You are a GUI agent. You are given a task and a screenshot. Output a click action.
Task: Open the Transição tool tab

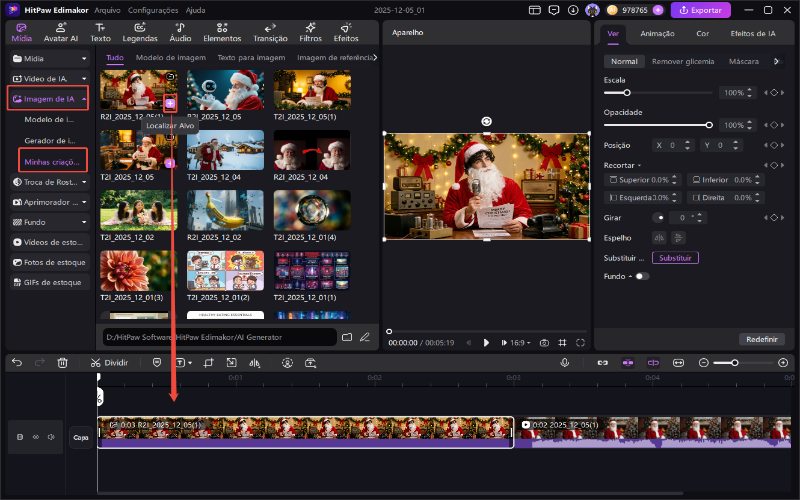pyautogui.click(x=270, y=32)
